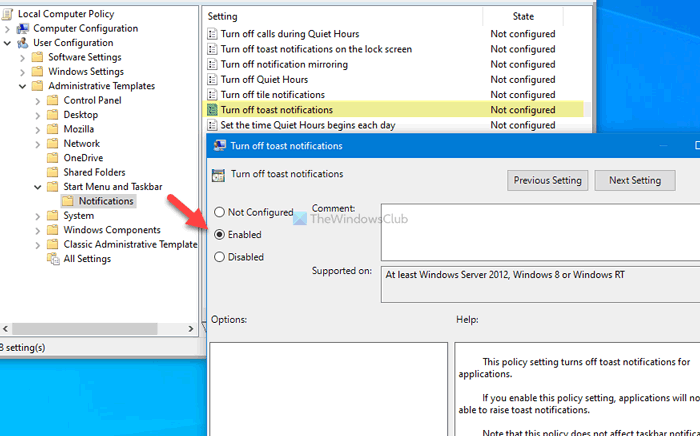Click the Local Computer Policy root icon
The image size is (700, 436).
7,14
